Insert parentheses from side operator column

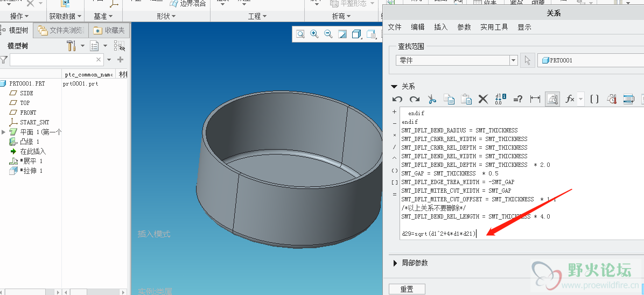coord(395,171)
